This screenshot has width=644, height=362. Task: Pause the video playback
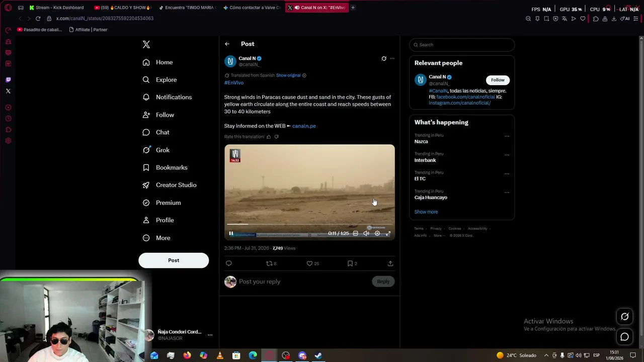(x=231, y=233)
